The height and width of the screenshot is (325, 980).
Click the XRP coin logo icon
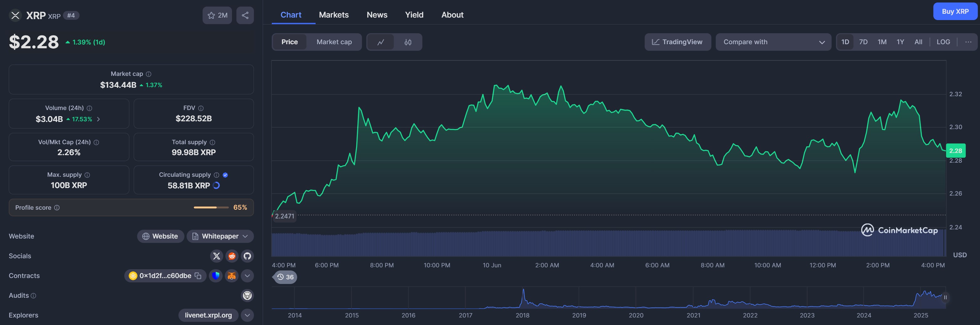15,15
